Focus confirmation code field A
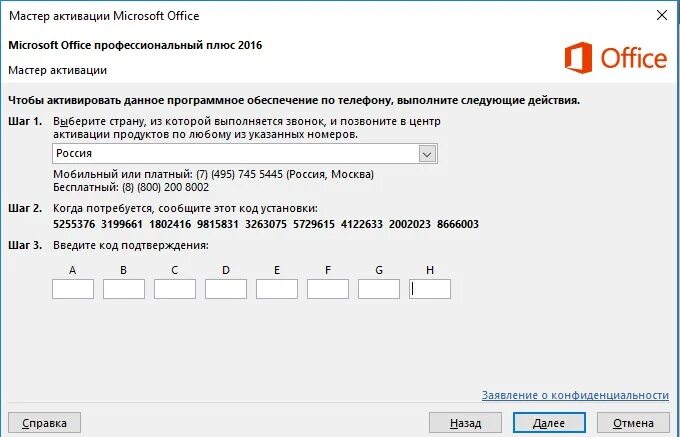This screenshot has width=680, height=437. [x=73, y=289]
